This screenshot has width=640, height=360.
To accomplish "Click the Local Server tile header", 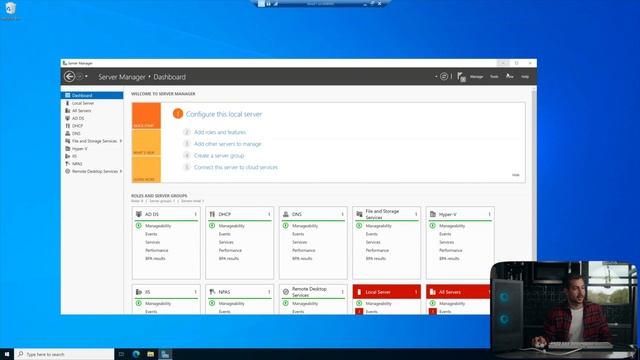I will [x=387, y=292].
